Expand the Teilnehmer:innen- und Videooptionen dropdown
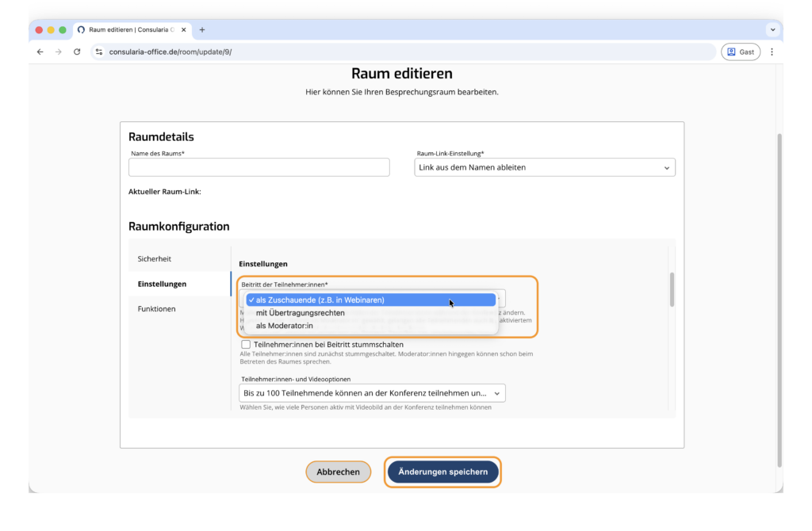 [371, 393]
